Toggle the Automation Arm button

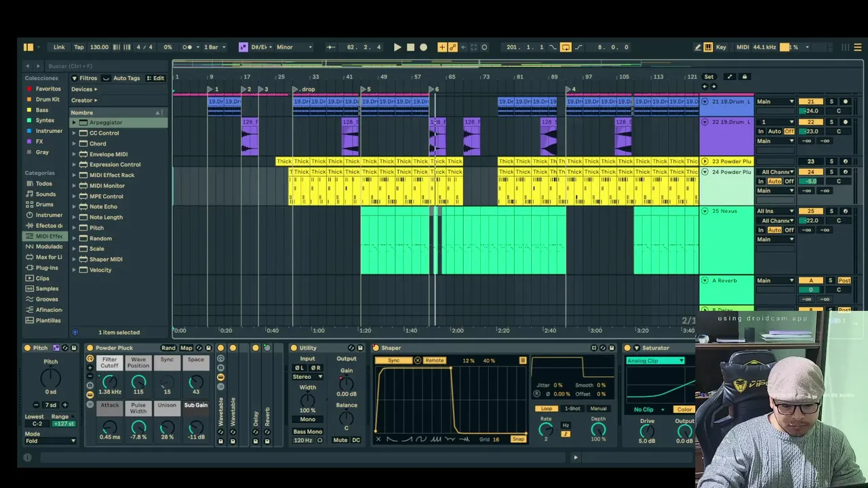coord(452,47)
